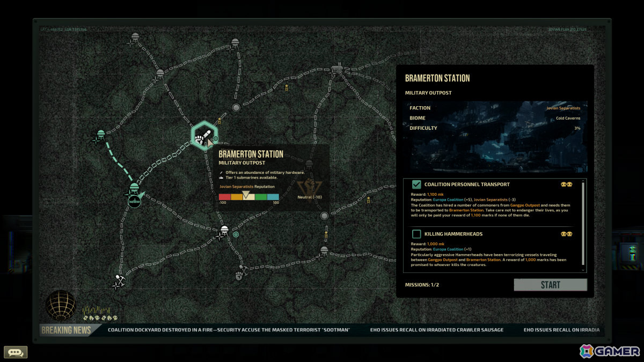The width and height of the screenshot is (644, 362).
Task: Select gray circle node below the tooltip
Action: [x=324, y=216]
